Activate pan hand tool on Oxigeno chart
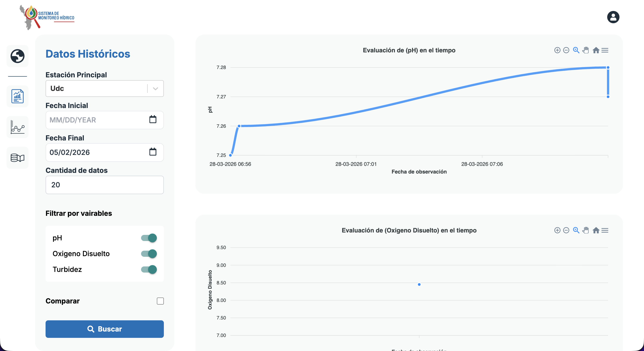The image size is (644, 351). (x=586, y=230)
